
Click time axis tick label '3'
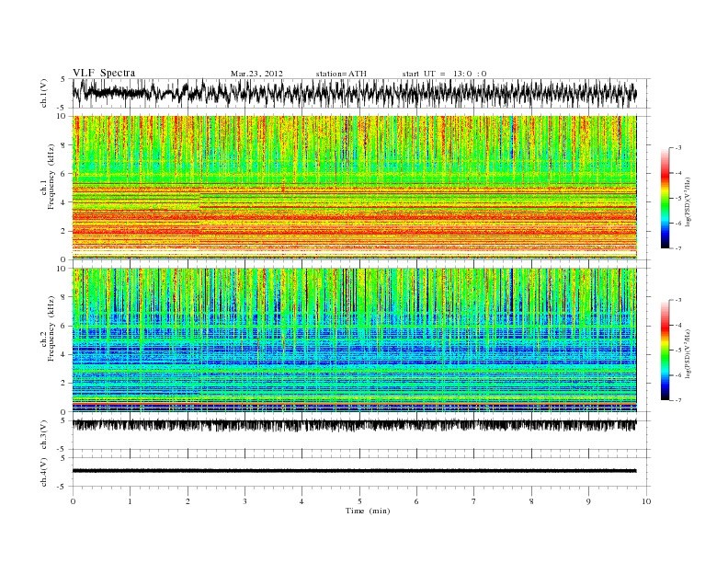coord(245,501)
